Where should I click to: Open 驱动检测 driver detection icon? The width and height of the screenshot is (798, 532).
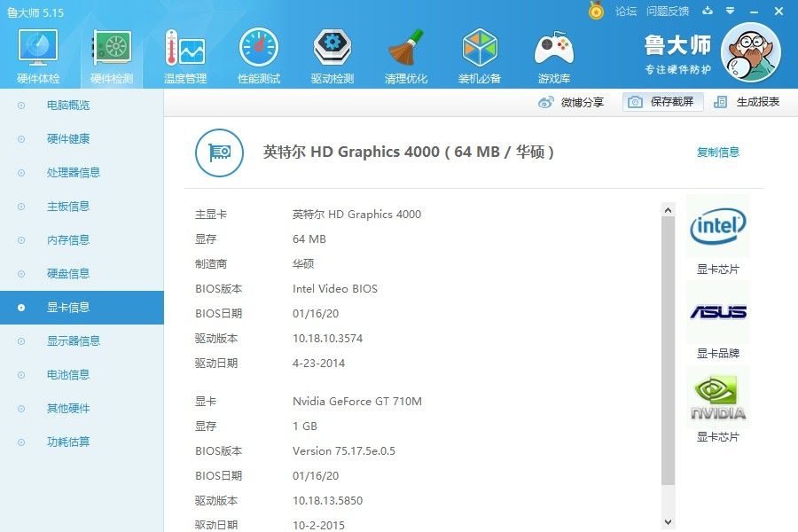click(332, 49)
